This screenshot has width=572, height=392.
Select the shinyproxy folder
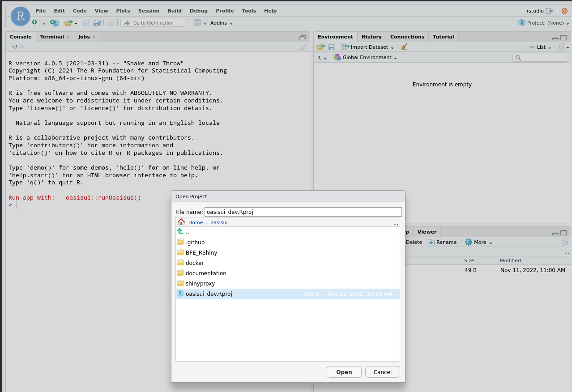click(x=288, y=283)
